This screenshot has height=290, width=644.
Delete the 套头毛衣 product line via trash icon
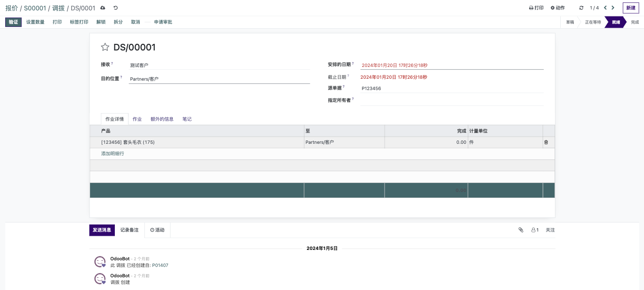click(x=546, y=142)
